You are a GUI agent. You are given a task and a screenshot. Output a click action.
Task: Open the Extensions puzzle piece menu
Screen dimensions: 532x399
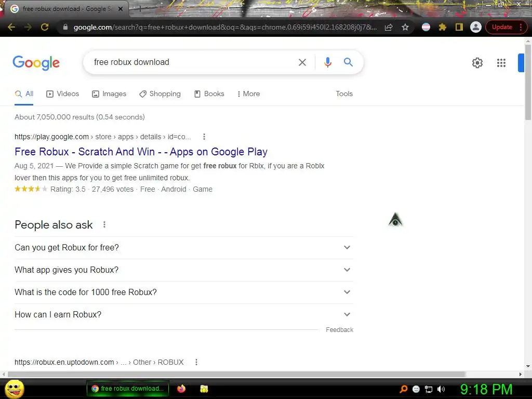[443, 27]
